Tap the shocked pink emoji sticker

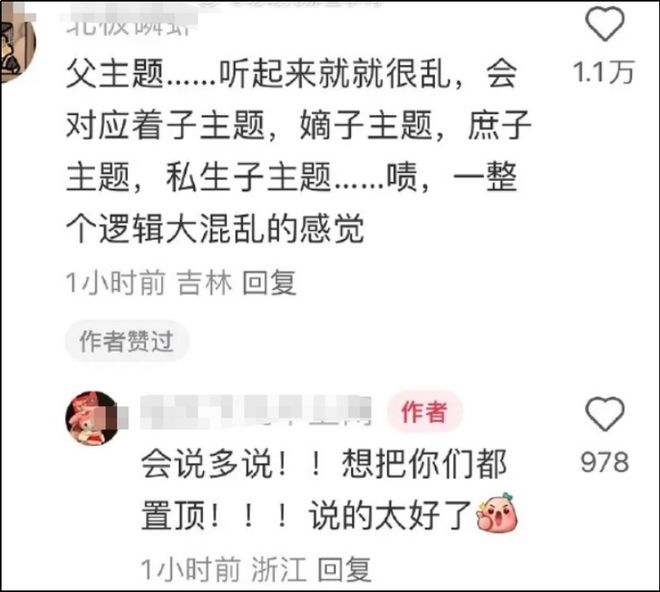click(497, 512)
